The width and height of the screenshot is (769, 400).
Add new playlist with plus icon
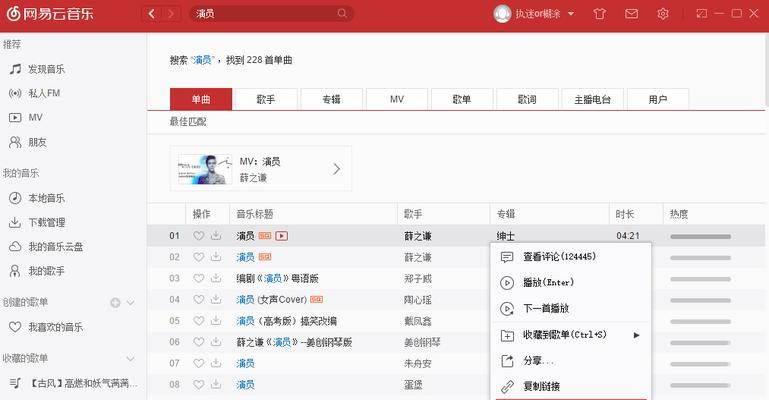coord(115,302)
